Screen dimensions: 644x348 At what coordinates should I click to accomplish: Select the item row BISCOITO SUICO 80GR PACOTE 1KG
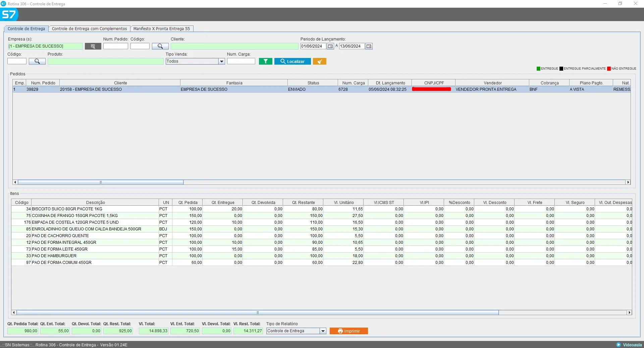click(x=101, y=209)
